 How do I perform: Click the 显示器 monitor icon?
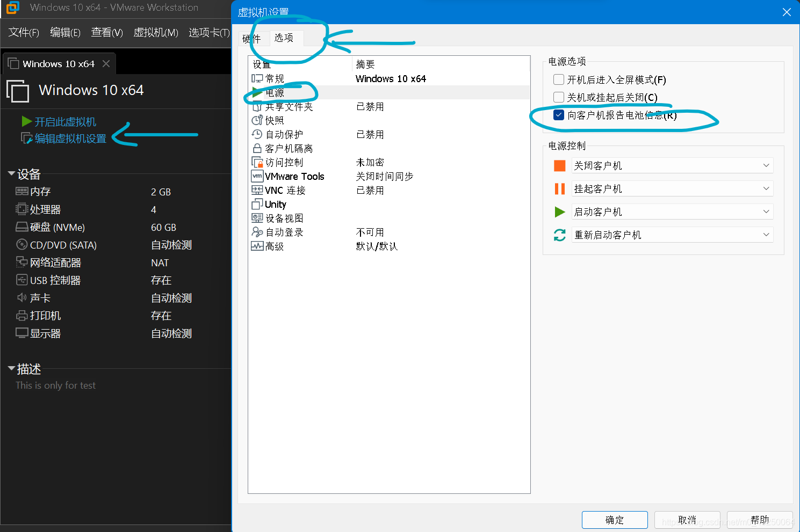point(21,333)
